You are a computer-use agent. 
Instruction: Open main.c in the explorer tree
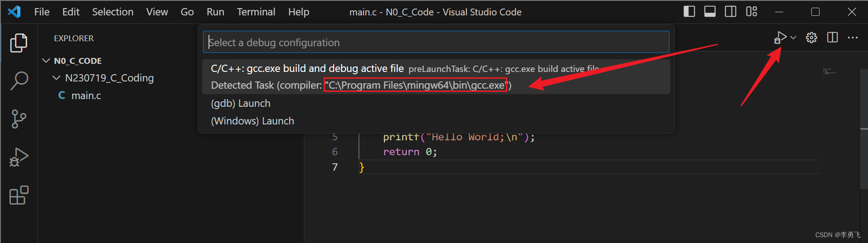pyautogui.click(x=86, y=95)
